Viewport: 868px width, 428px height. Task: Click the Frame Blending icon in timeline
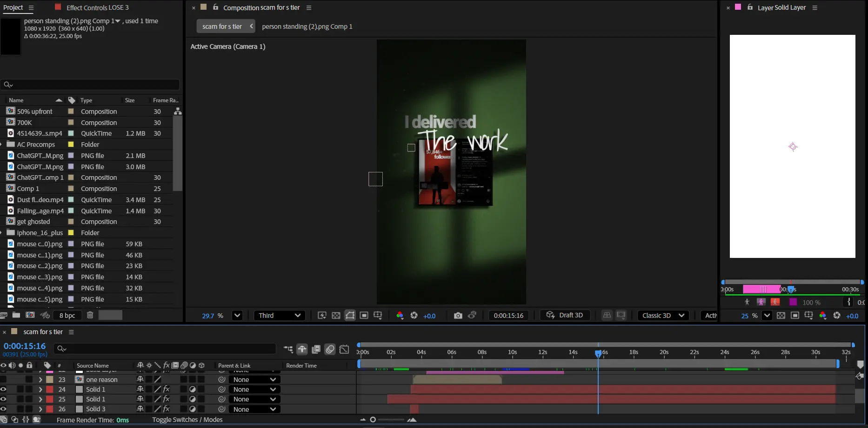pos(316,349)
